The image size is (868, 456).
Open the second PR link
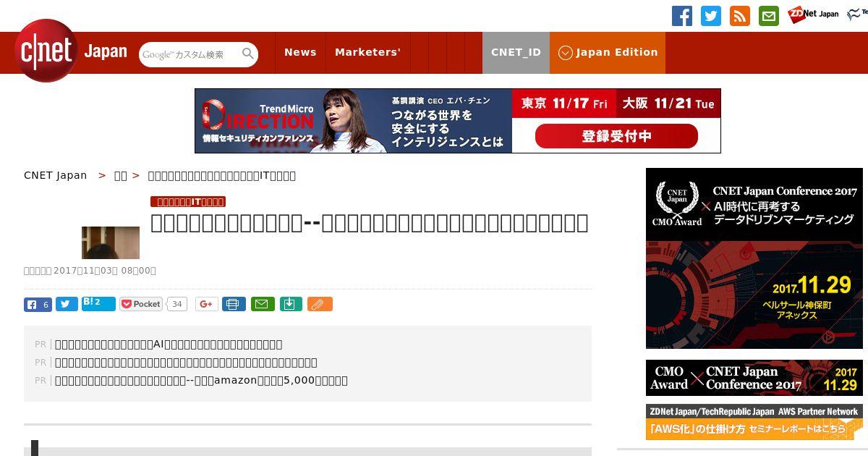click(x=186, y=363)
